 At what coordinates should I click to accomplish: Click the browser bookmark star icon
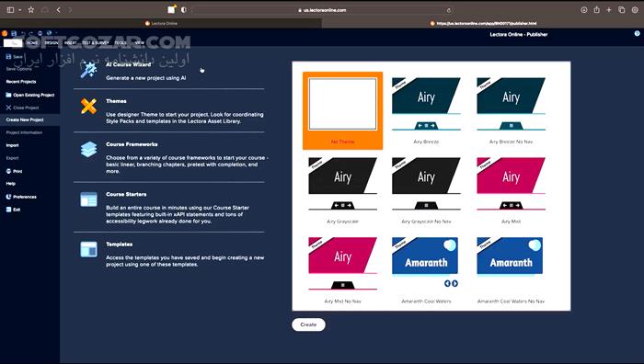pos(30,10)
